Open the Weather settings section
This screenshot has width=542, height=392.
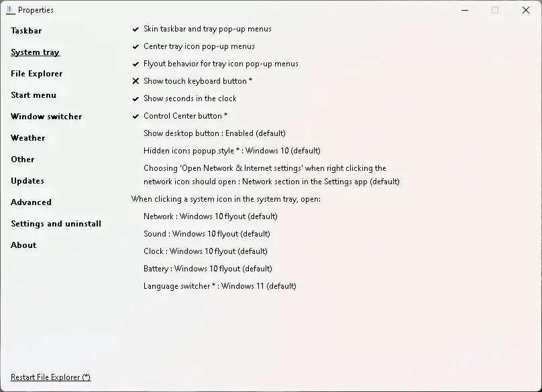click(28, 138)
